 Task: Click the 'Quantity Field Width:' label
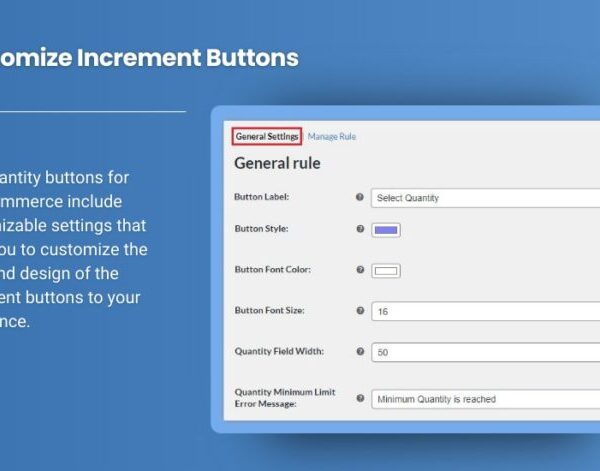pos(279,351)
